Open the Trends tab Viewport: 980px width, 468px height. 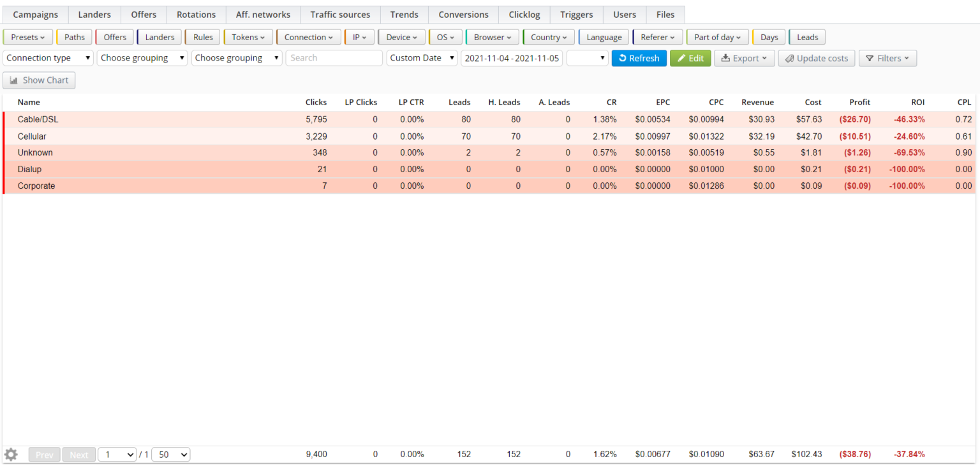point(405,15)
